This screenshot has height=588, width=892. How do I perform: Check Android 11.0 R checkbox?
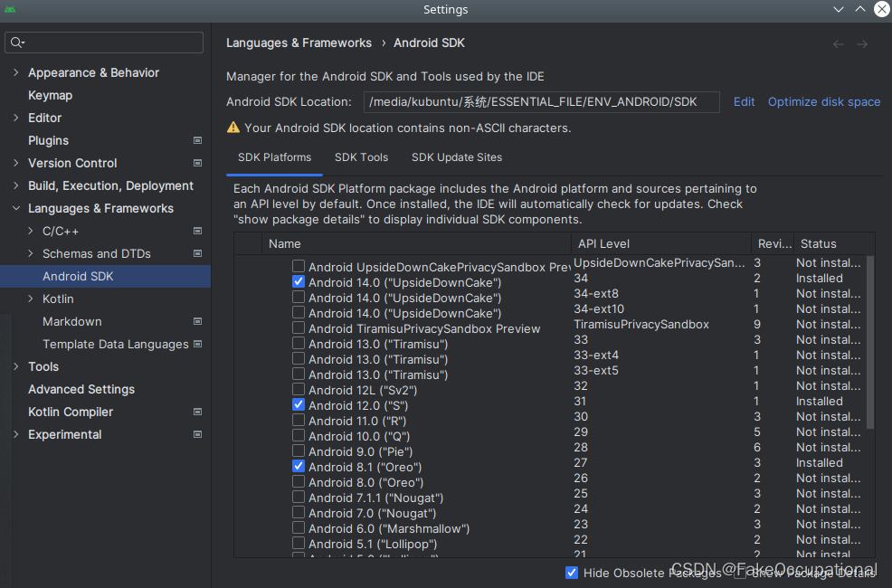(x=299, y=420)
